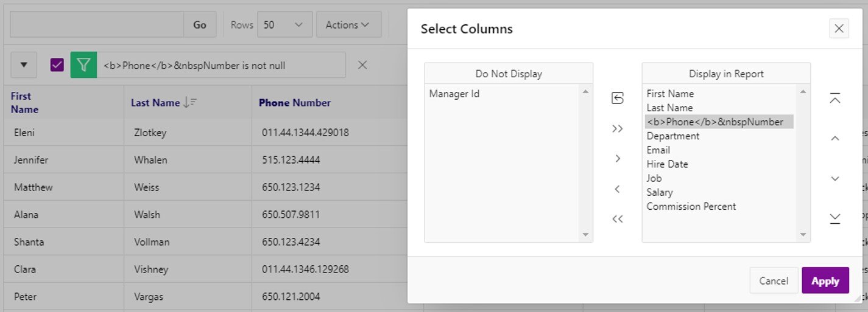Image resolution: width=868 pixels, height=312 pixels.
Task: Select Commission Percent in the list
Action: (691, 206)
